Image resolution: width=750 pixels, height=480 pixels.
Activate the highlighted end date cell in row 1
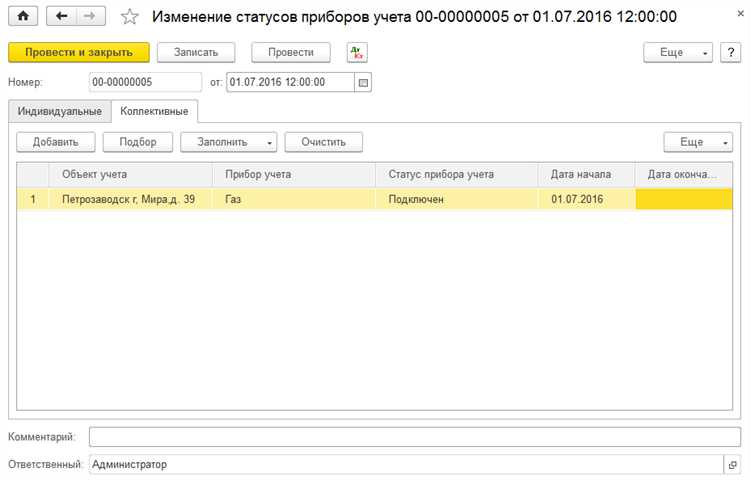coord(684,199)
